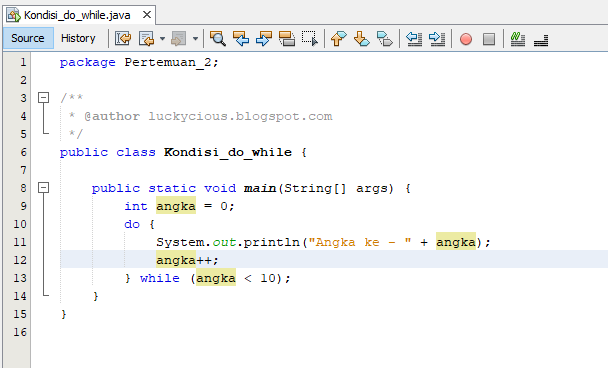Start Macro Recording red circle
Viewport: 608px width, 368px height.
466,39
